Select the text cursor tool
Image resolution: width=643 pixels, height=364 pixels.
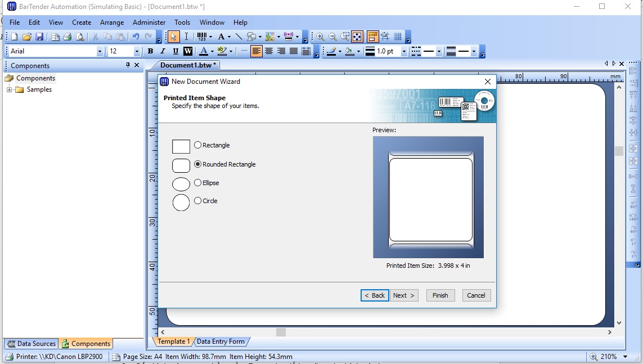[186, 37]
